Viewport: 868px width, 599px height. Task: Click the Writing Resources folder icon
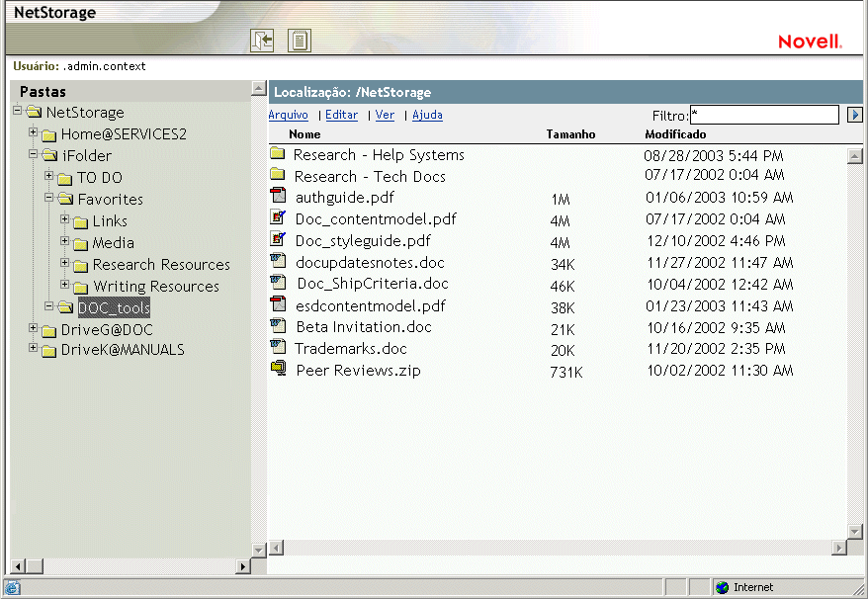[x=81, y=288]
